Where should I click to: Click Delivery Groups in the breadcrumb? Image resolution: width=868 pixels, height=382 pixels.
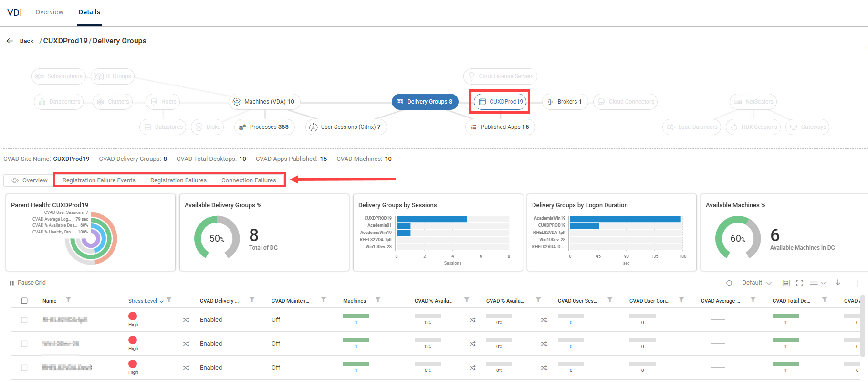pyautogui.click(x=119, y=41)
